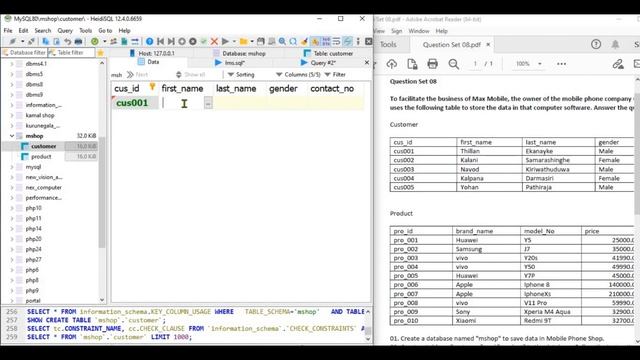Click the disconnect session icon in HeidiSQL

pyautogui.click(x=31, y=41)
